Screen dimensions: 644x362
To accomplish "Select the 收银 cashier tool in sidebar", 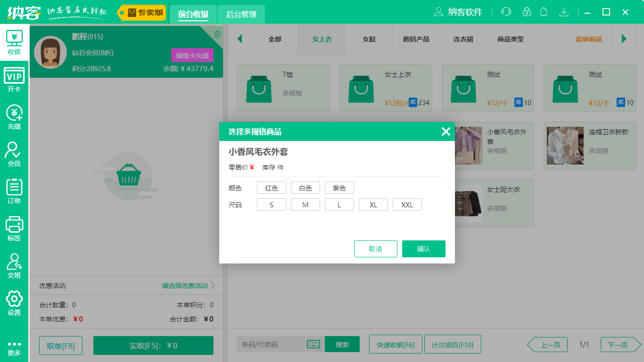I will point(14,41).
